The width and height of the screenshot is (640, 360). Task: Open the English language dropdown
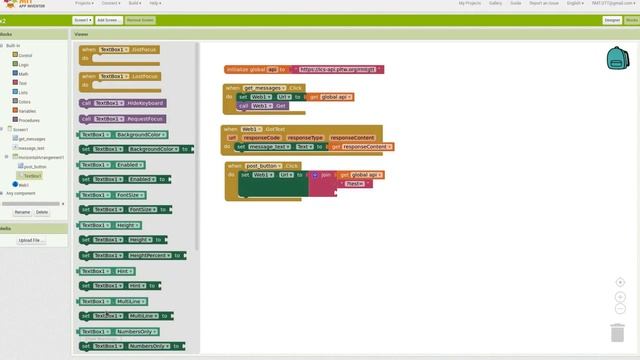click(575, 3)
